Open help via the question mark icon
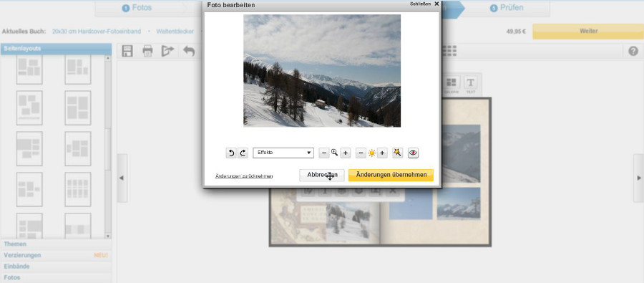 (633, 51)
